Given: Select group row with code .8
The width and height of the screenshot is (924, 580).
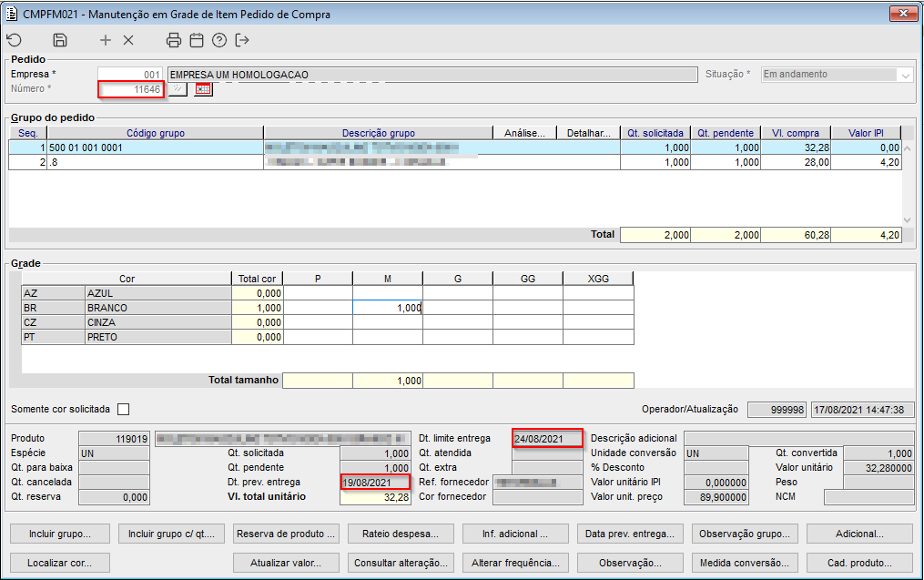Looking at the screenshot, I should click(x=454, y=162).
